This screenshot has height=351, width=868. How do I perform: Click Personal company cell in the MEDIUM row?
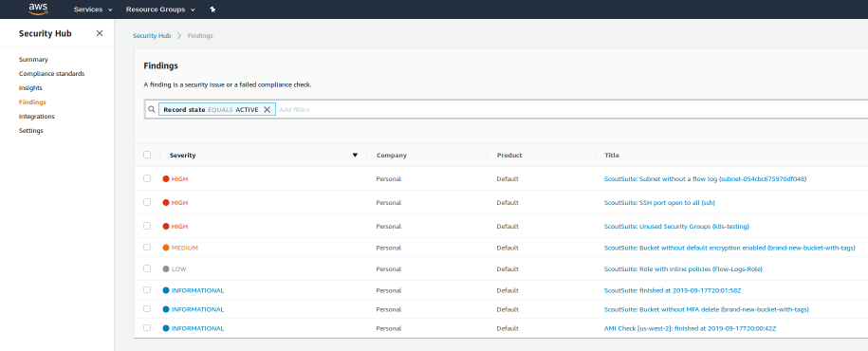pyautogui.click(x=389, y=248)
